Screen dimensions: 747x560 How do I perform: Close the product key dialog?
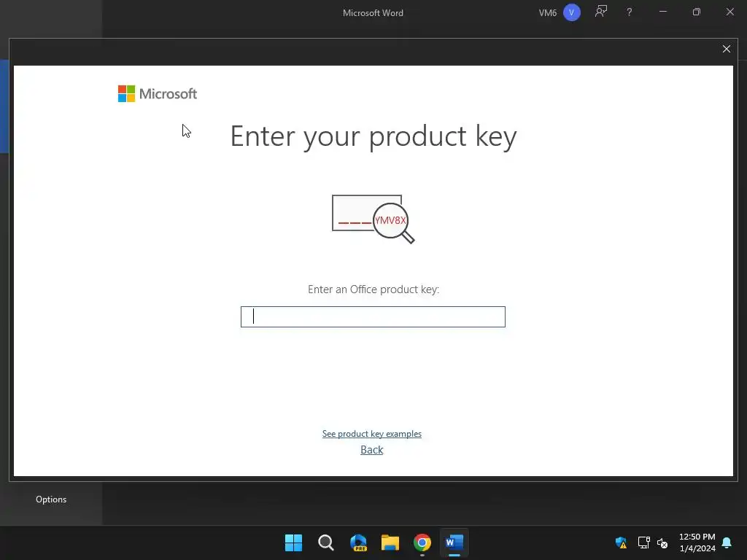(726, 49)
